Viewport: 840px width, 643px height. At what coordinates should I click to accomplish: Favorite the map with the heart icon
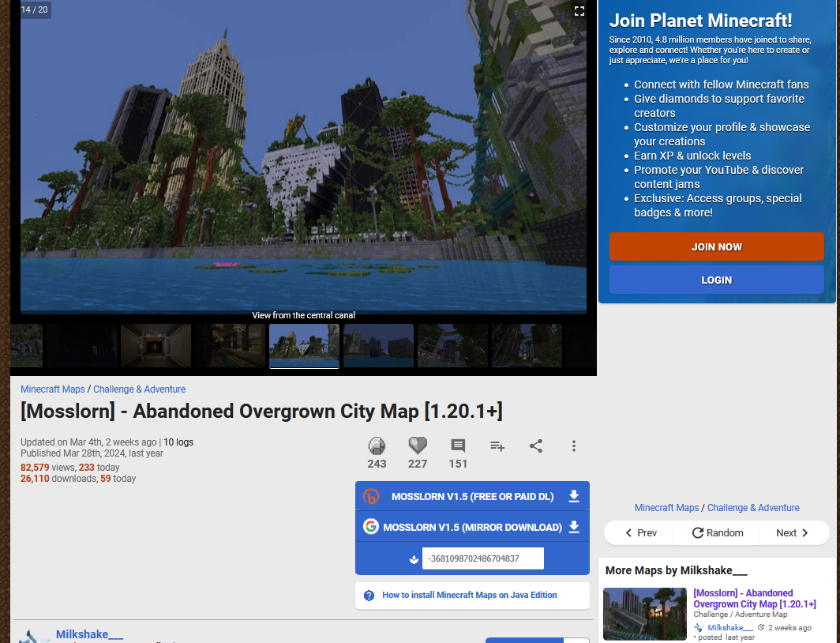coord(418,446)
